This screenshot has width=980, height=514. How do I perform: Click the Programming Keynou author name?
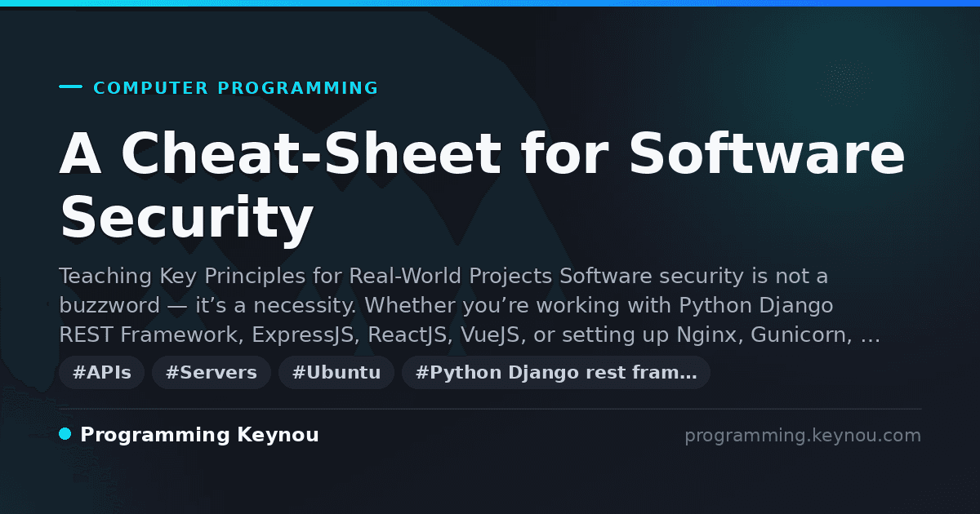click(199, 435)
